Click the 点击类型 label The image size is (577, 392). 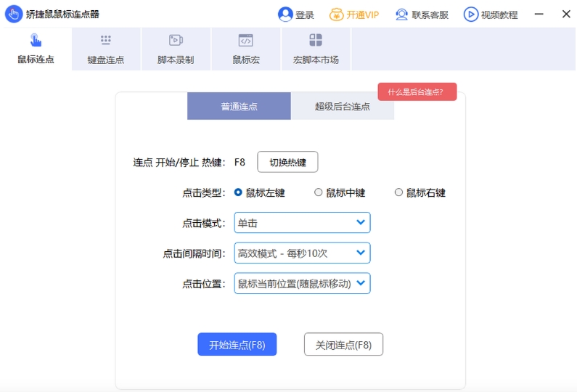point(204,192)
